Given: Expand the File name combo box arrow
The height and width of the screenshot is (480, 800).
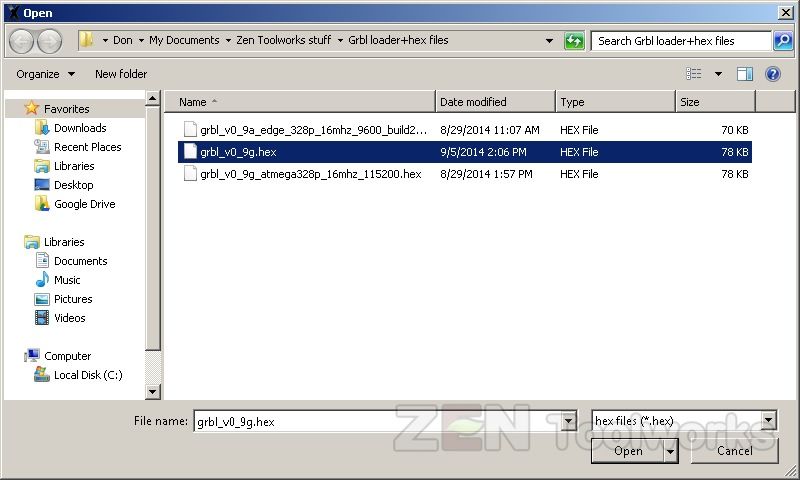Looking at the screenshot, I should click(568, 421).
